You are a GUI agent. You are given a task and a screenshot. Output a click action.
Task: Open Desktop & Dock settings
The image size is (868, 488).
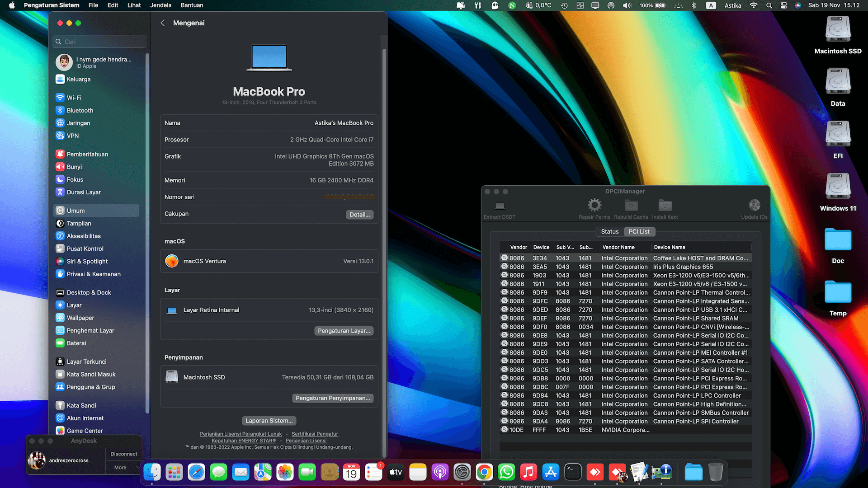pyautogui.click(x=96, y=292)
